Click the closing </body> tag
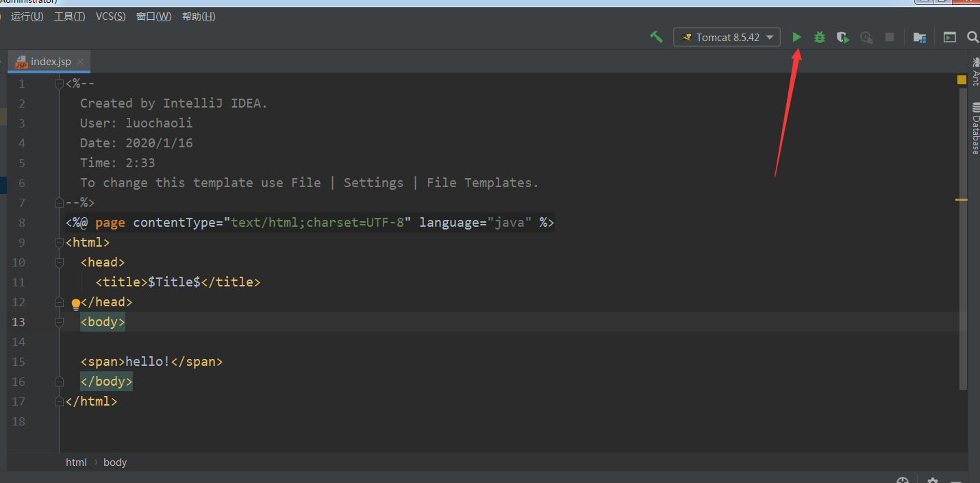This screenshot has height=483, width=980. coord(106,382)
